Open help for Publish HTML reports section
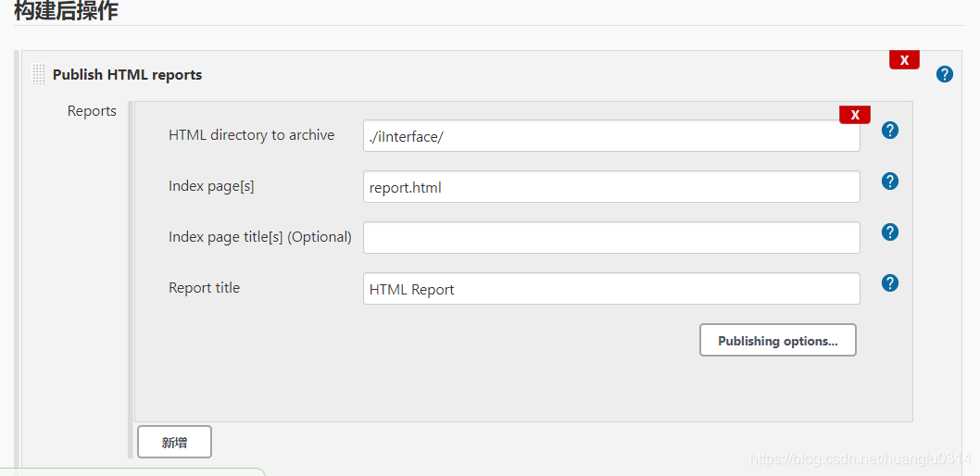The width and height of the screenshot is (980, 476). coord(945,74)
